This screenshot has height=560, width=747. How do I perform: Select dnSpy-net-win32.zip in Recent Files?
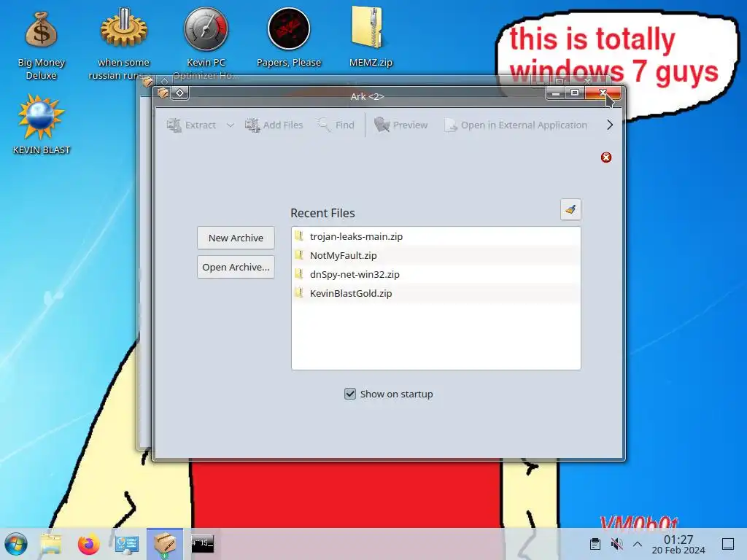436,274
